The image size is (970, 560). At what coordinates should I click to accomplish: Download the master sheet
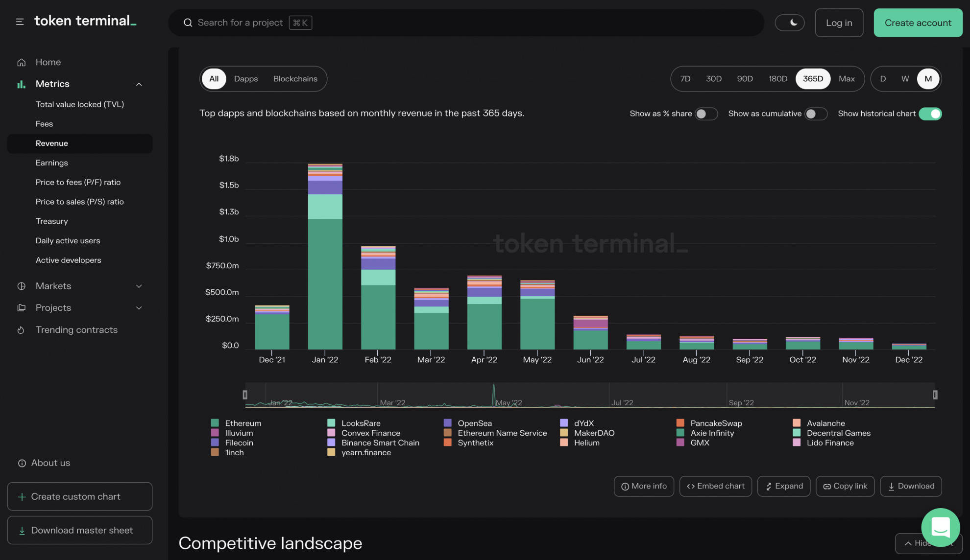(79, 530)
